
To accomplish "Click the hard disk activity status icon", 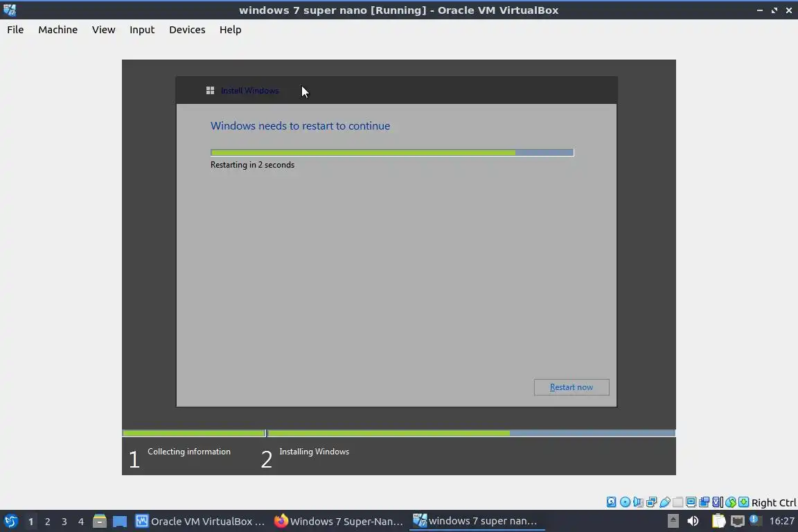I will 611,502.
